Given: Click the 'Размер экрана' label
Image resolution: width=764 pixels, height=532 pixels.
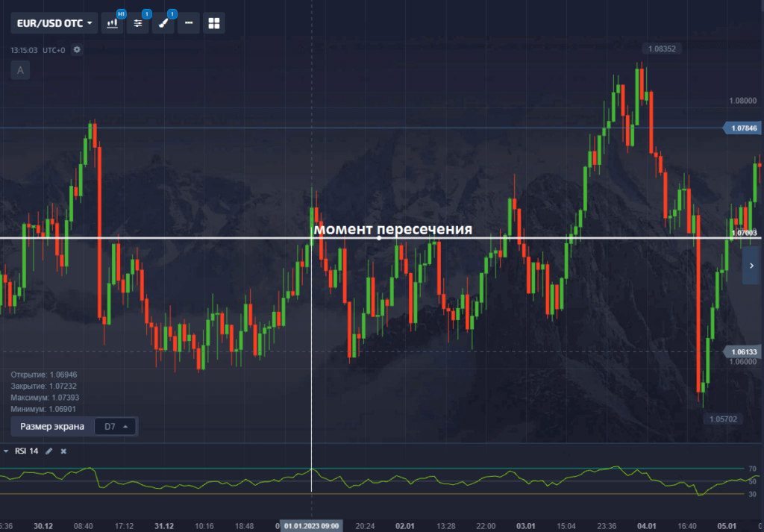Looking at the screenshot, I should 51,427.
